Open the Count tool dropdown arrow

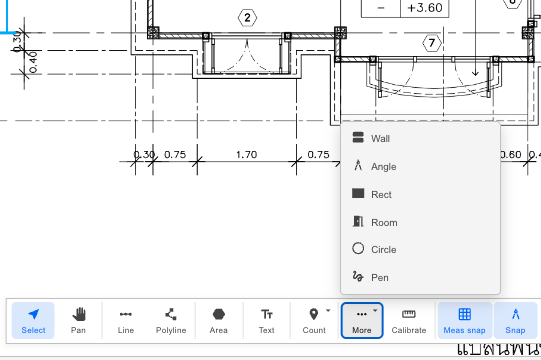pos(328,311)
